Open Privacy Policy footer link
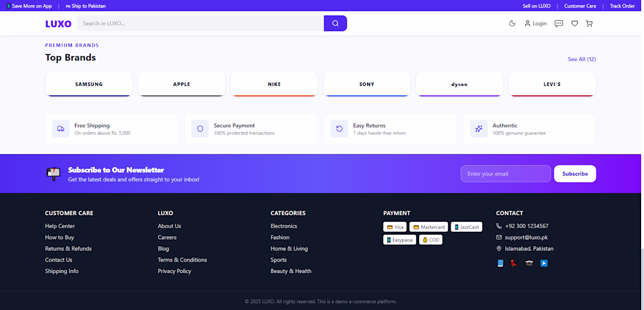 (x=174, y=271)
